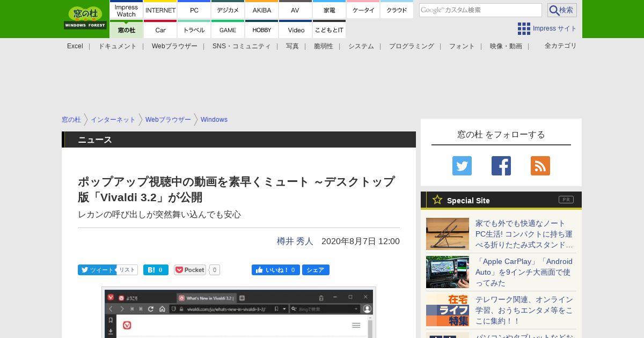Open the プログラミング category

tap(412, 46)
